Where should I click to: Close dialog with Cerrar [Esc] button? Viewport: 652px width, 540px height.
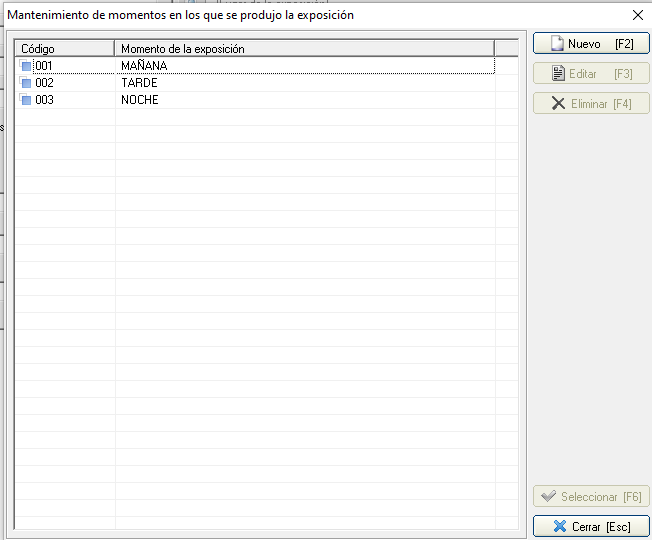[x=591, y=526]
